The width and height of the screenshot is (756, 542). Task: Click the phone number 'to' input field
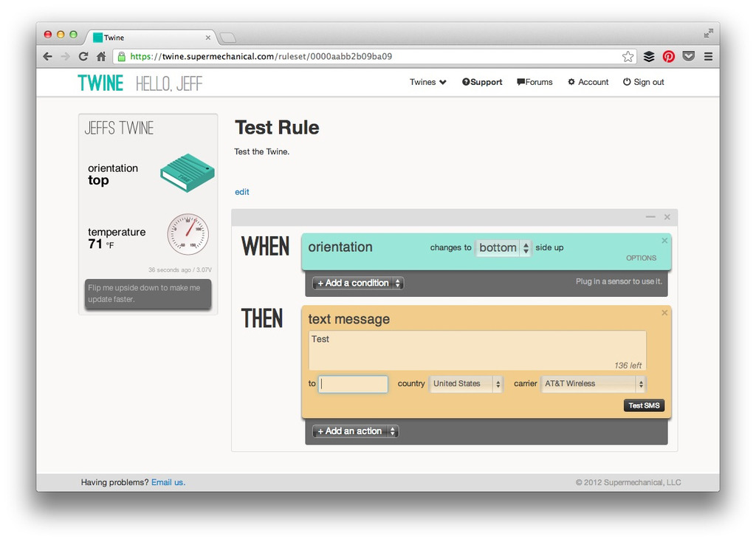(353, 384)
